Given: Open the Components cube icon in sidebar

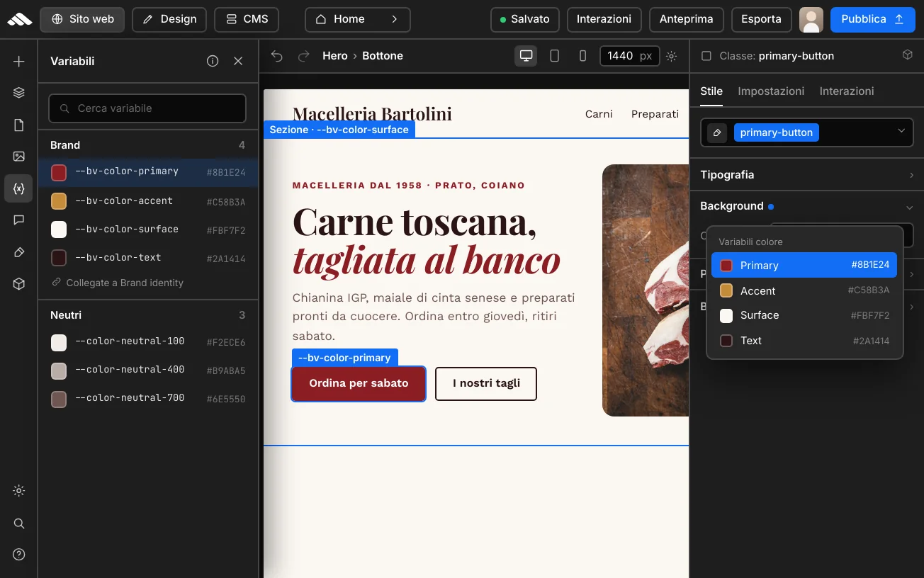Looking at the screenshot, I should 19,284.
